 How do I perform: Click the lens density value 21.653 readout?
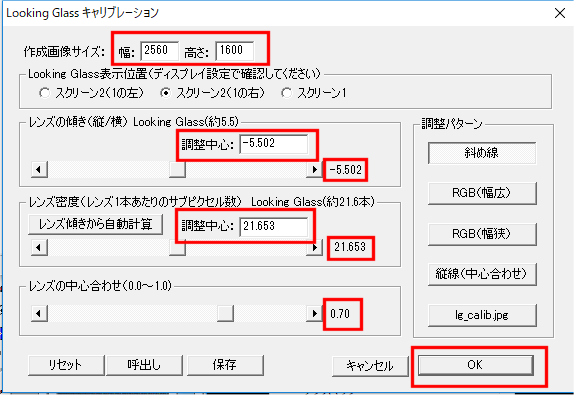(x=350, y=247)
